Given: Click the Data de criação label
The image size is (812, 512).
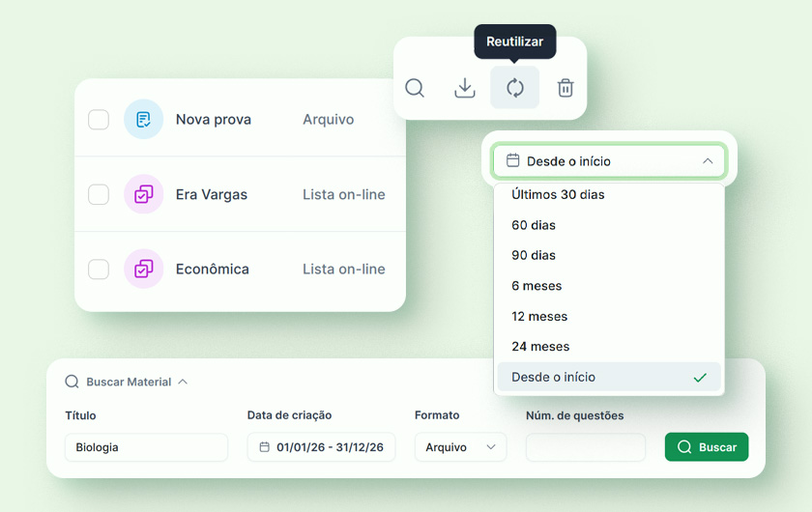Looking at the screenshot, I should click(289, 415).
